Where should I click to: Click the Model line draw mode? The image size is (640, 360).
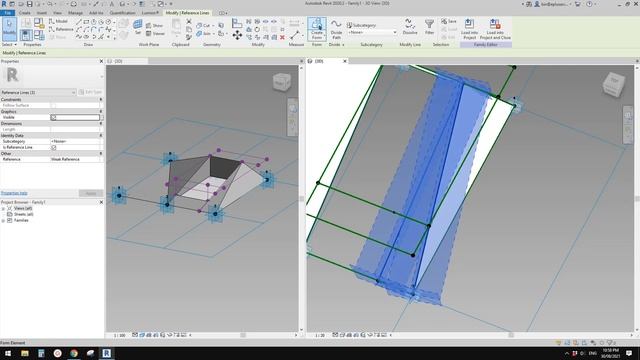point(58,21)
